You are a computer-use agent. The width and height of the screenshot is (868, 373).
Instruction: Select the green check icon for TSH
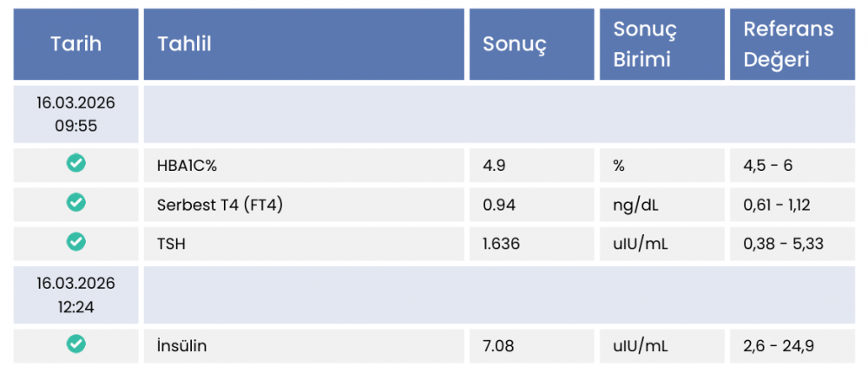point(76,242)
